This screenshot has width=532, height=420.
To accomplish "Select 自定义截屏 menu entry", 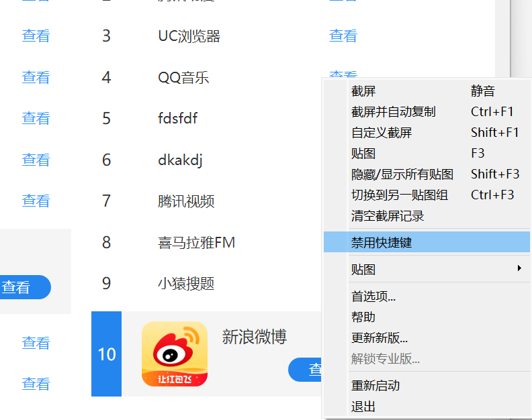I will tap(427, 133).
